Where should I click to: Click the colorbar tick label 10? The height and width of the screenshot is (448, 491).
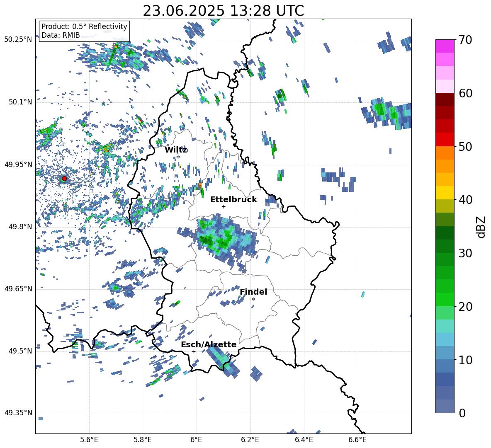coord(465,360)
